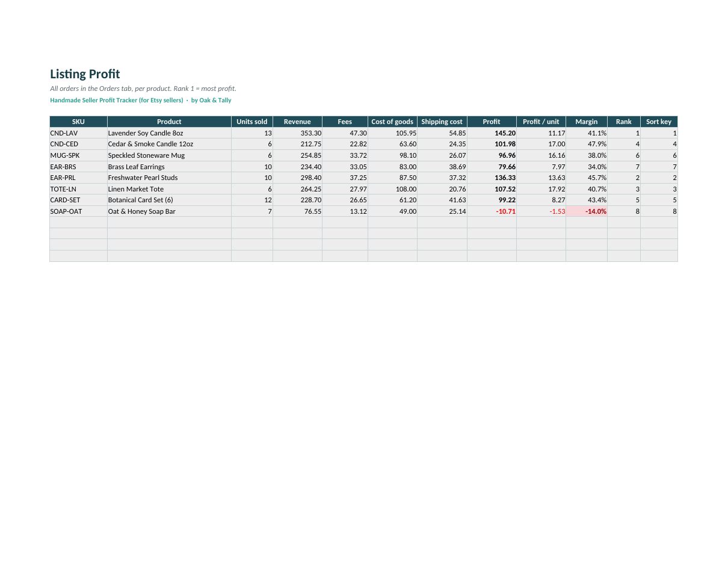This screenshot has height=563, width=728.
Task: Click fees value 33.05
Action: 345,167
